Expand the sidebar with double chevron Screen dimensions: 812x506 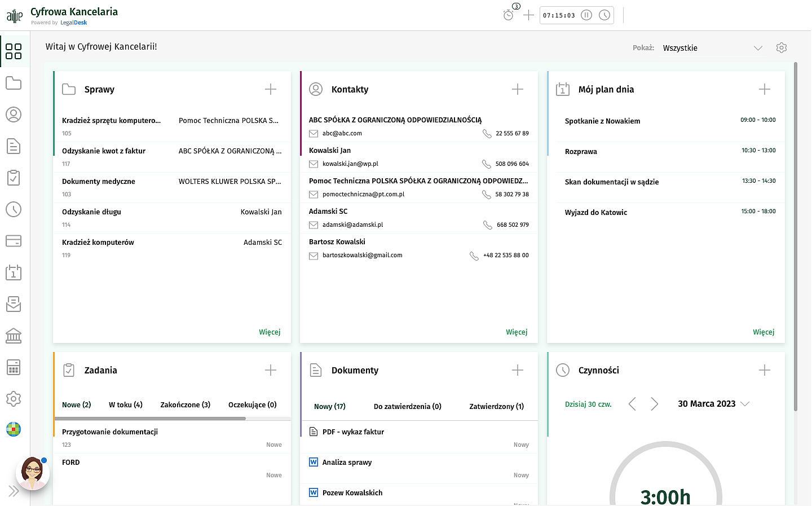pyautogui.click(x=14, y=491)
